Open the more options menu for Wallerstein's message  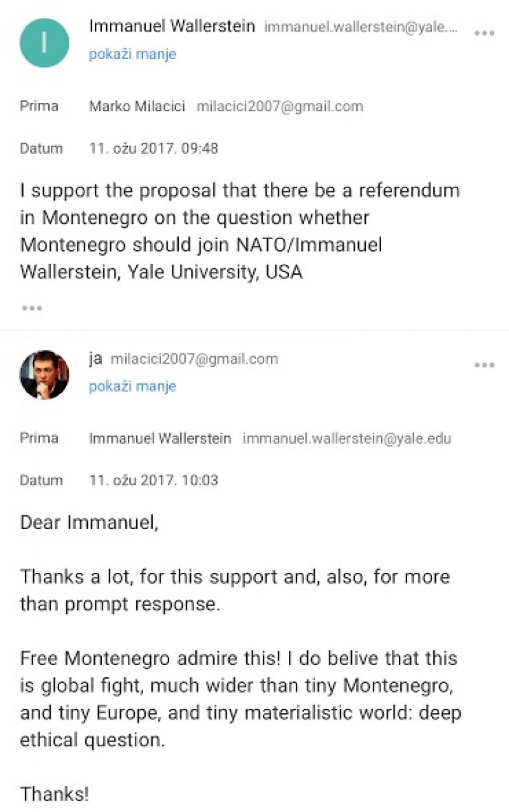click(484, 33)
